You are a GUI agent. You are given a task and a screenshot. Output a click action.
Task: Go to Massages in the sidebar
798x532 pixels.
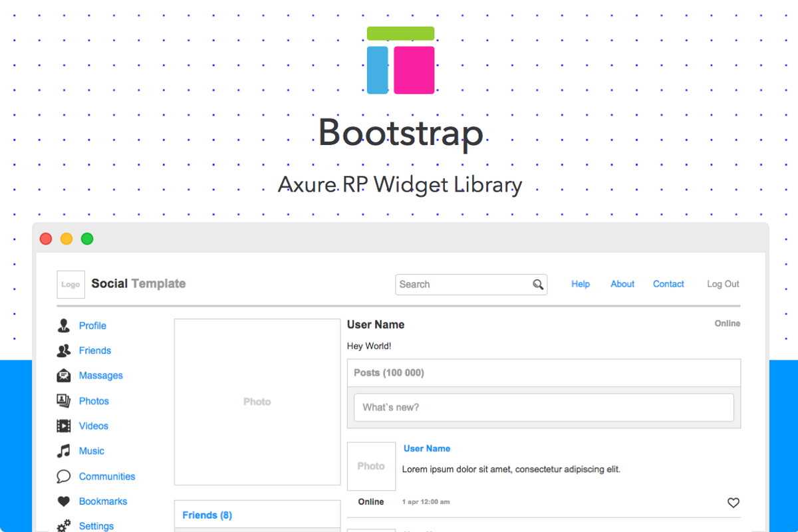coord(101,375)
